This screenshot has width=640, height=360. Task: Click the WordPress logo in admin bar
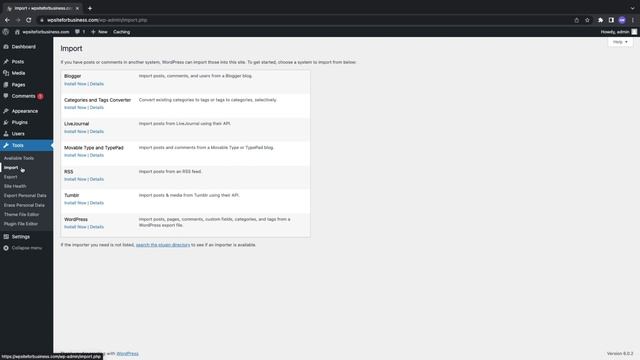[6, 32]
